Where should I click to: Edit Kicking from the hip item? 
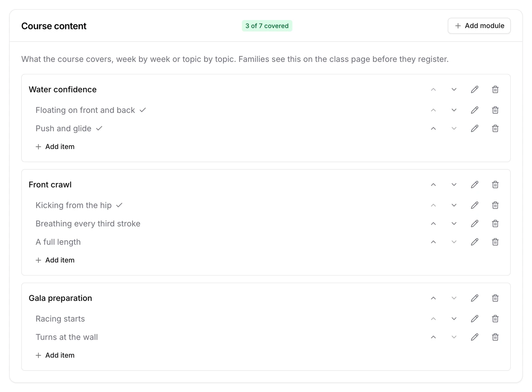click(475, 205)
